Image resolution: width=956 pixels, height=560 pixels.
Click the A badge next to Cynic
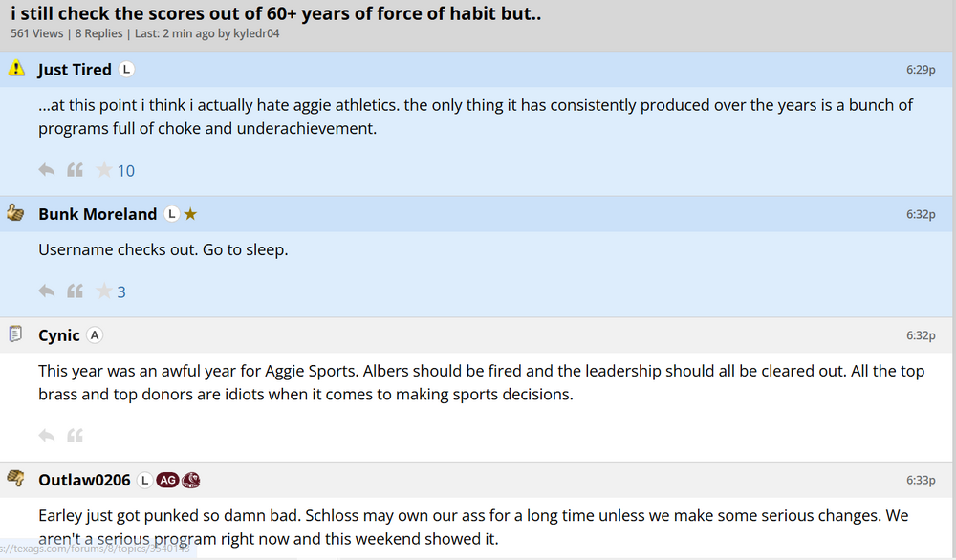pyautogui.click(x=95, y=335)
